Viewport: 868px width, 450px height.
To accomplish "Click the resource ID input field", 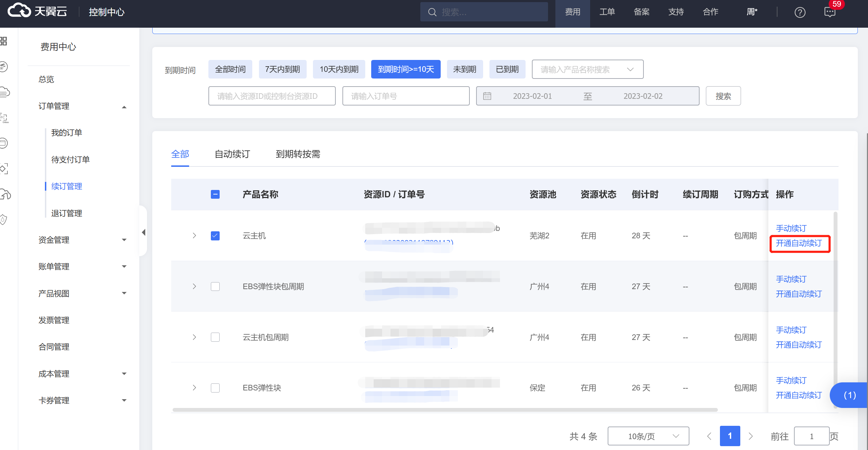I will pyautogui.click(x=272, y=96).
